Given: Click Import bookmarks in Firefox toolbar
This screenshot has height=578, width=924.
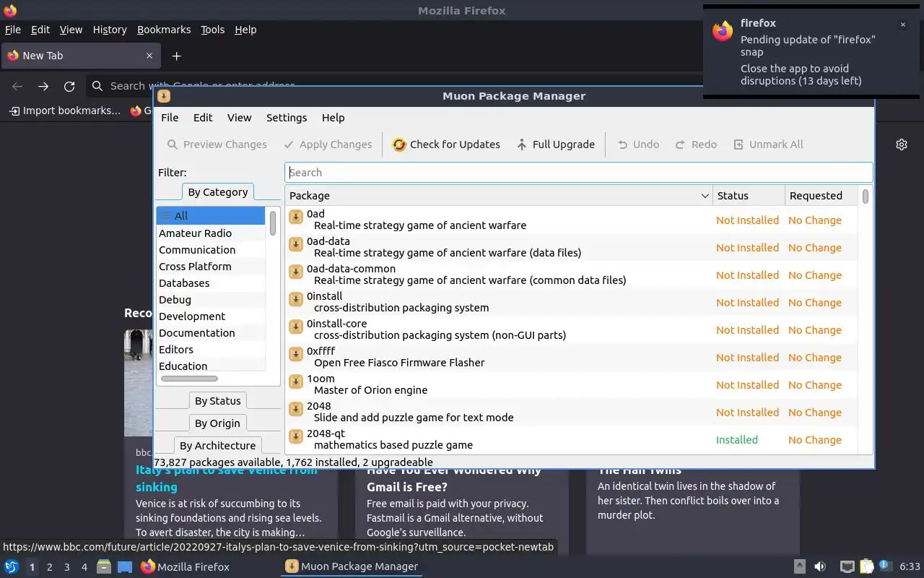Looking at the screenshot, I should [64, 111].
